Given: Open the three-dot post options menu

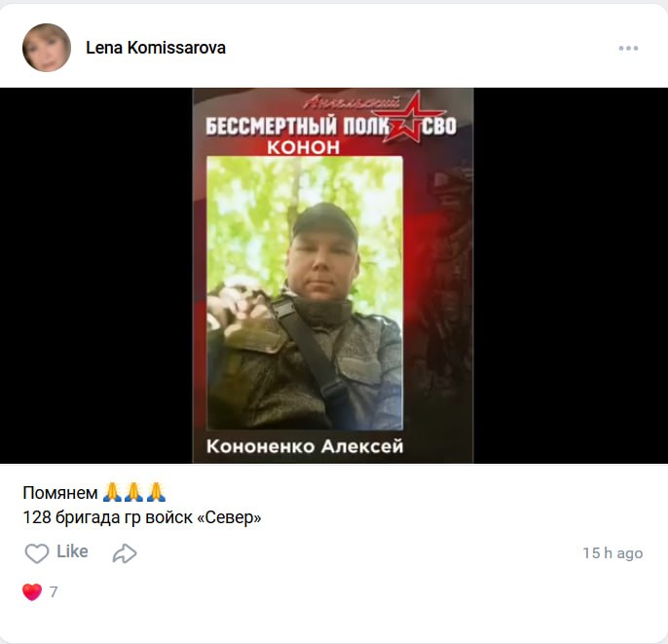Looking at the screenshot, I should [x=628, y=48].
